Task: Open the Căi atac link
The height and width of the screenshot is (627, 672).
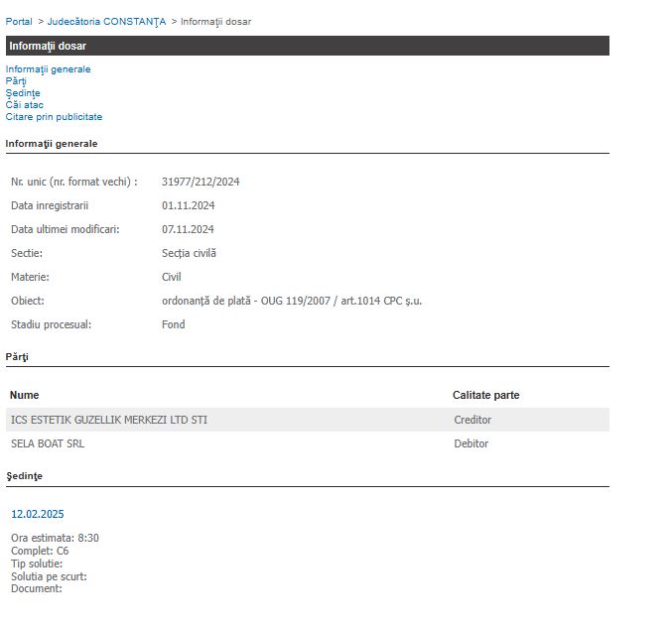Action: (x=25, y=105)
